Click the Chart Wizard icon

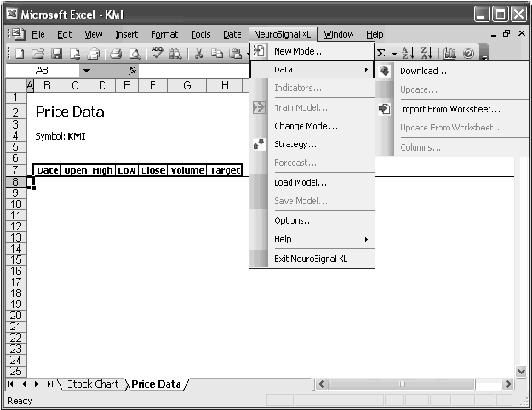(450, 53)
